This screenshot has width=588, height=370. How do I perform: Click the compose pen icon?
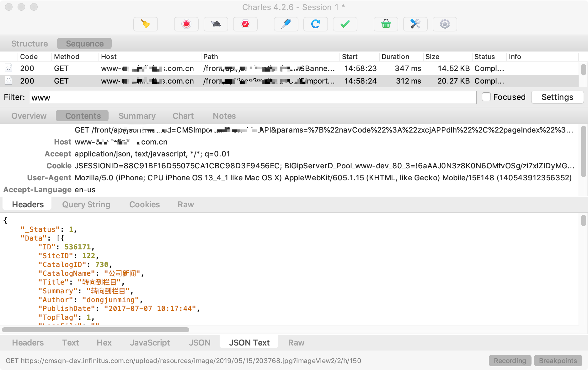click(286, 24)
